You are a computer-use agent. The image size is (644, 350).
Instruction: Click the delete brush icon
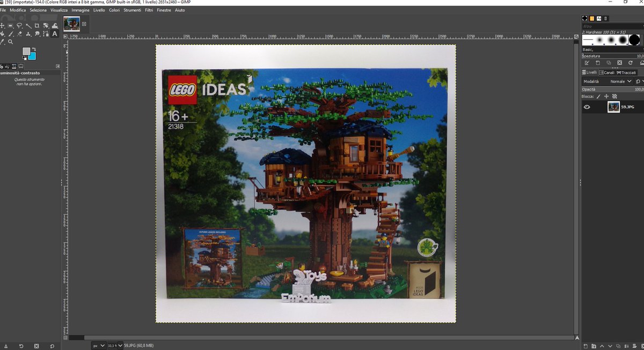tap(619, 63)
